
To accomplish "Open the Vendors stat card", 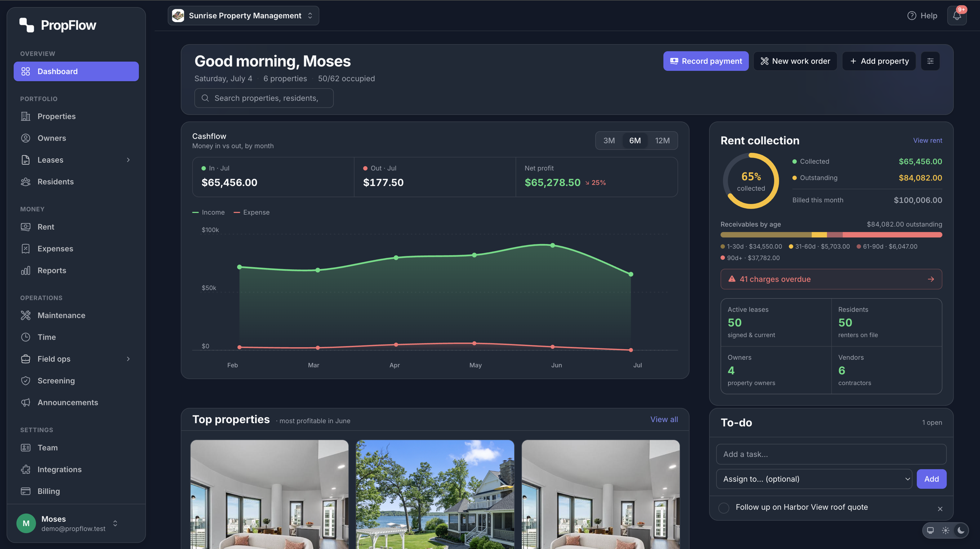I will (886, 370).
